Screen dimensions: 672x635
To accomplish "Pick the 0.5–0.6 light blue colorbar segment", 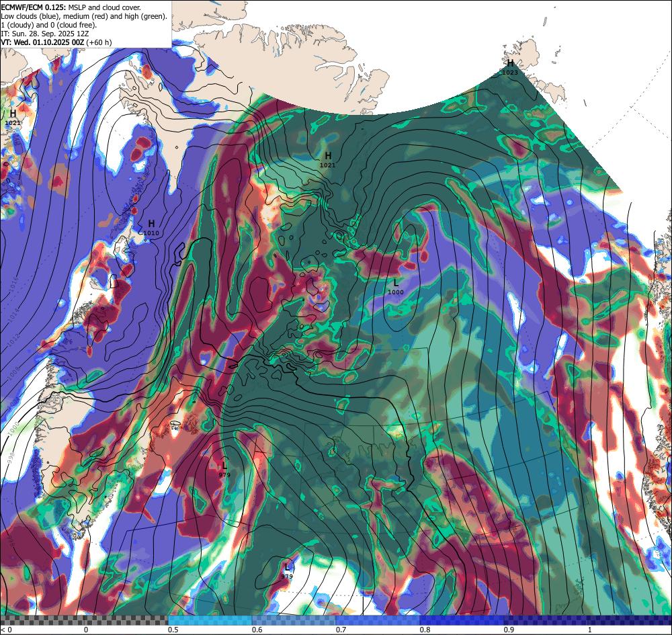I will coord(210,620).
